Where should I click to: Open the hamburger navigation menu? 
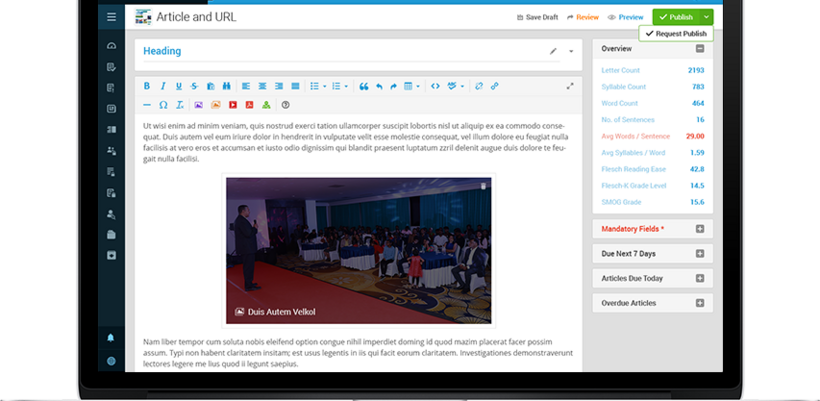pos(111,17)
